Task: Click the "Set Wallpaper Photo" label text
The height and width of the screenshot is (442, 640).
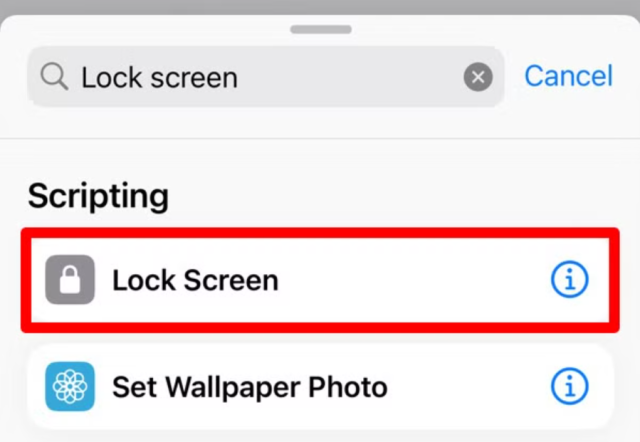Action: 249,386
